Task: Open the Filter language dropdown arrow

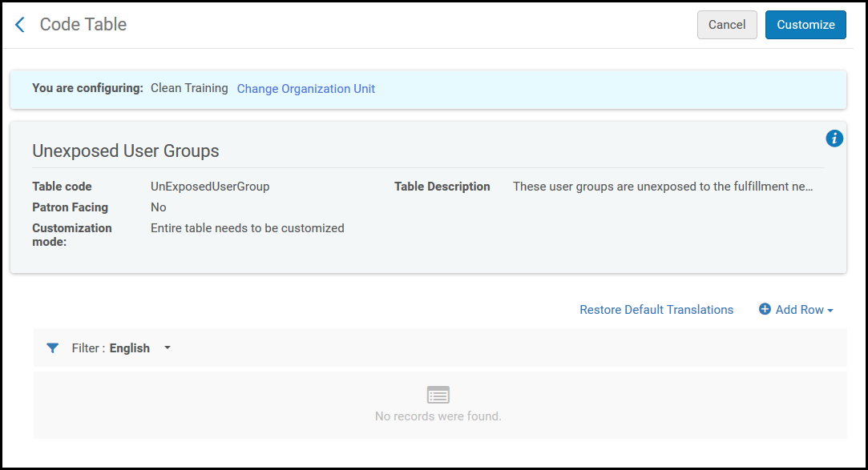Action: point(168,348)
